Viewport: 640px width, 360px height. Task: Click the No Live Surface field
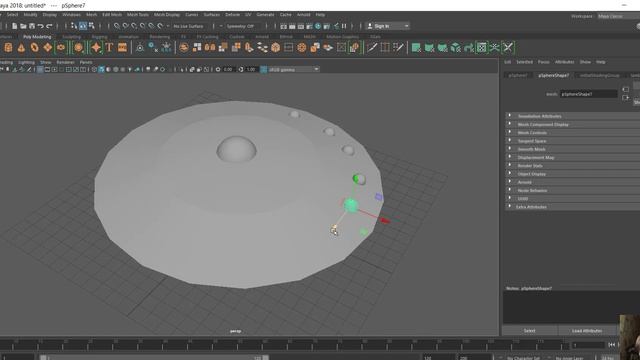[190, 26]
